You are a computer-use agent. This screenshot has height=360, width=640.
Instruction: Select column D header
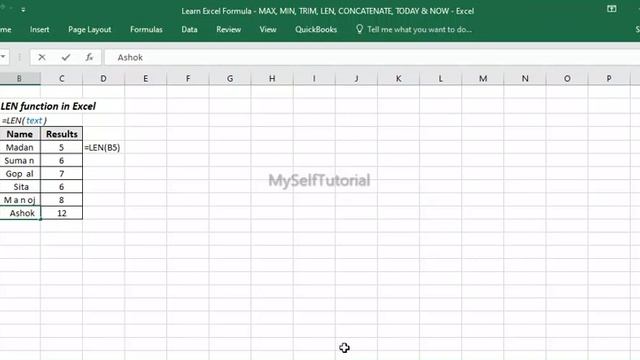104,78
